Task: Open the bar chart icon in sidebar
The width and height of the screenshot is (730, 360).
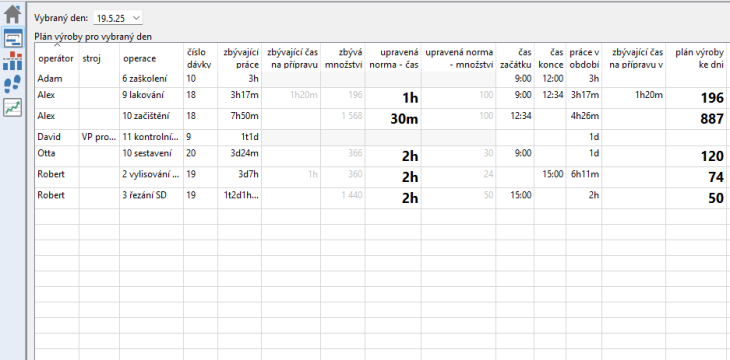Action: click(x=13, y=61)
